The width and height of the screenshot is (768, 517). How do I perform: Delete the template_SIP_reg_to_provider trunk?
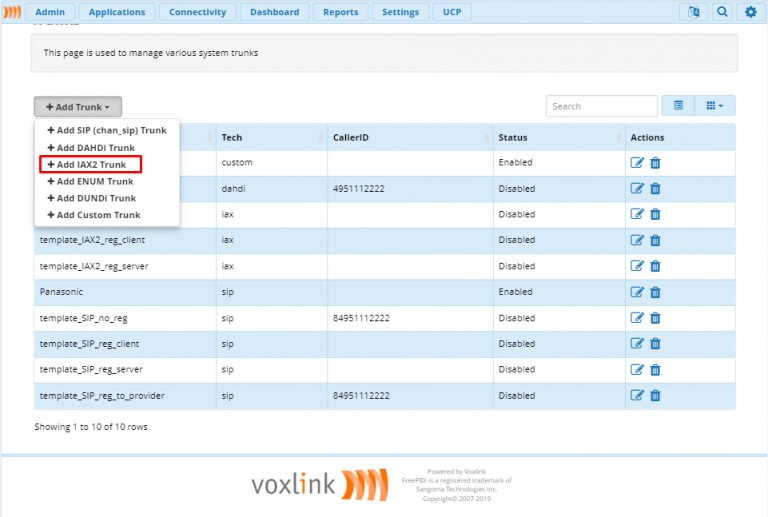655,396
